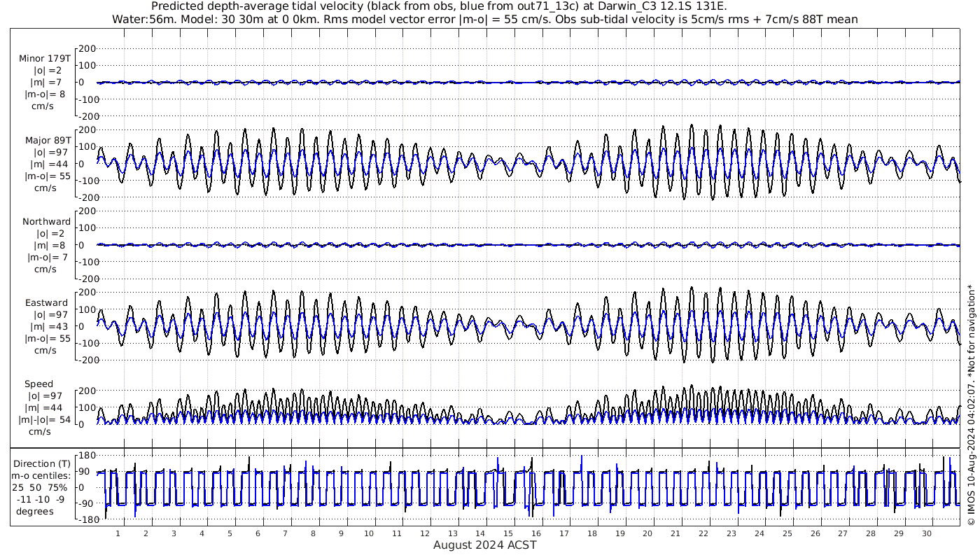Click "|m-o|= 55" under Major 89T
980x560 pixels.
point(46,176)
